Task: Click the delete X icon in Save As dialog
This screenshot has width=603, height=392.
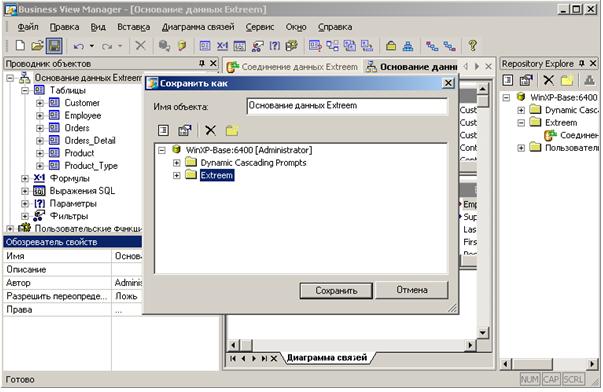Action: tap(210, 130)
